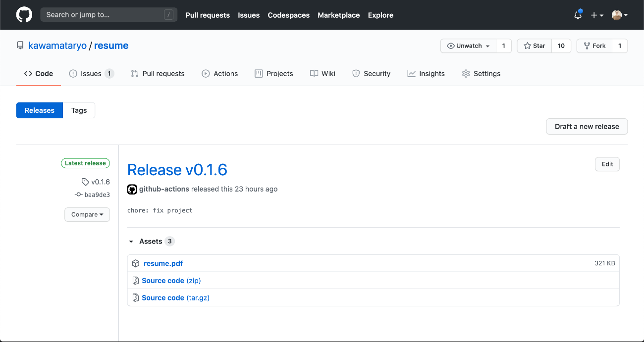Download Source code (zip)
The image size is (644, 342).
point(171,281)
